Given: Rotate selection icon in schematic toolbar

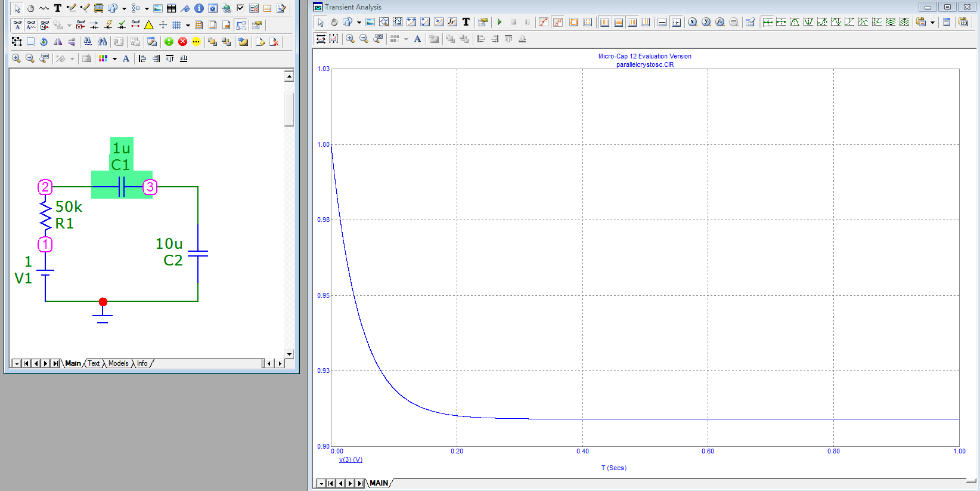Looking at the screenshot, I should [44, 42].
